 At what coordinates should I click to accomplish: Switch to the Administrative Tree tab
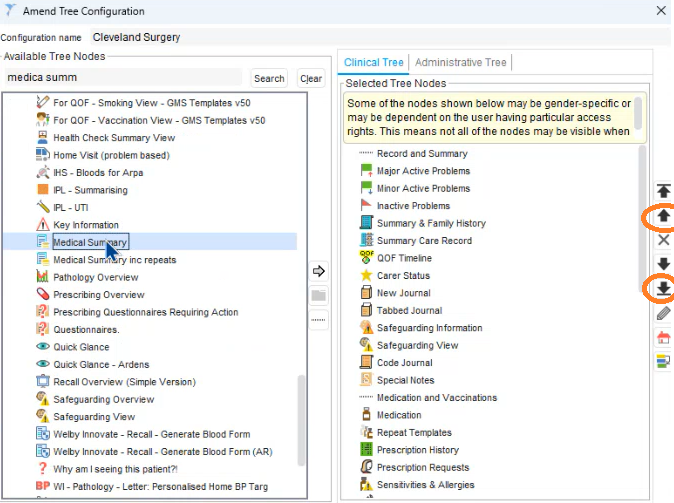pyautogui.click(x=460, y=62)
